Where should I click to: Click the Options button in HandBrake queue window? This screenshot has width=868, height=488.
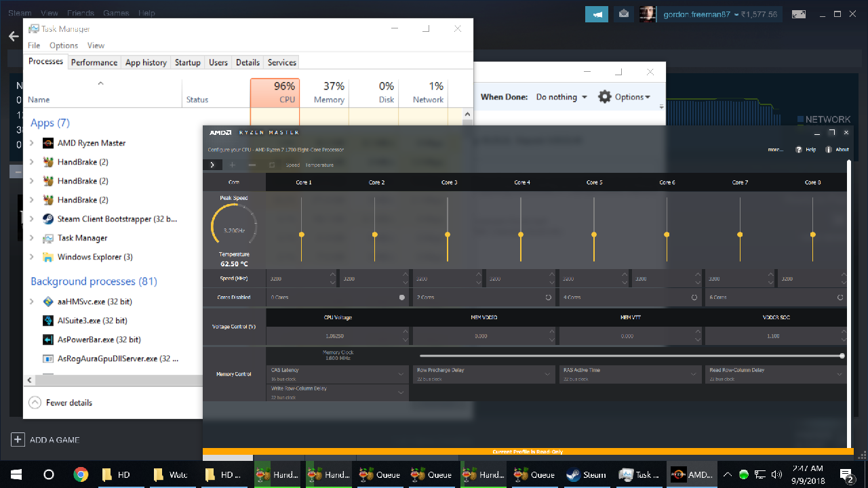pyautogui.click(x=624, y=97)
